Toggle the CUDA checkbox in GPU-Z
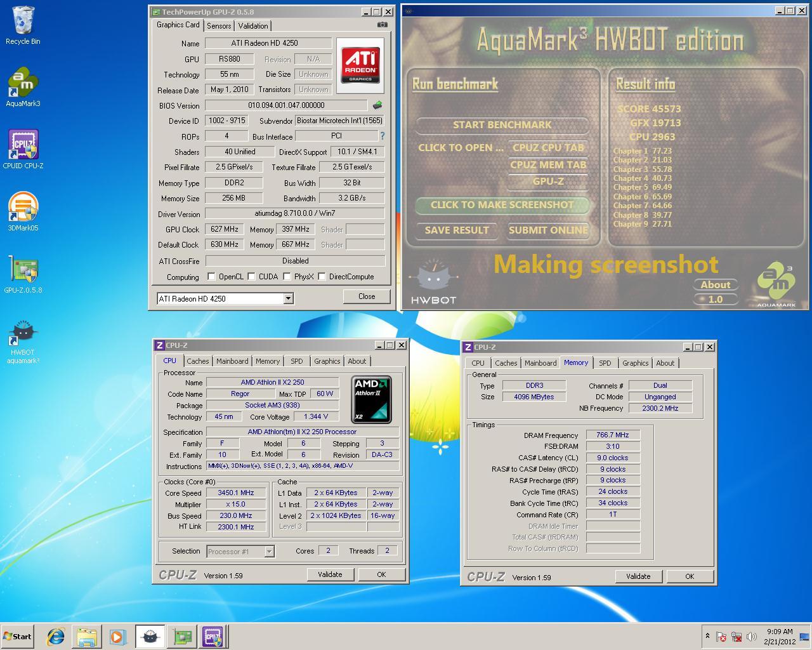 (x=251, y=276)
